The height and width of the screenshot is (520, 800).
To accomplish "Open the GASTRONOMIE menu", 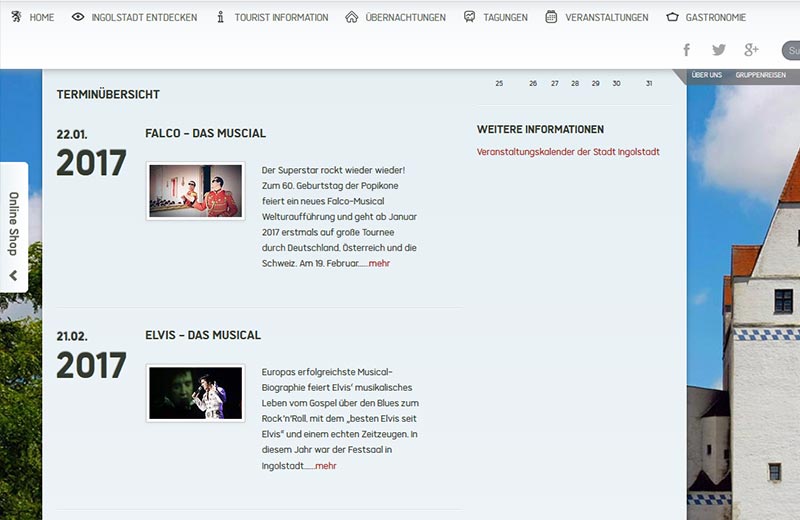I will [716, 17].
